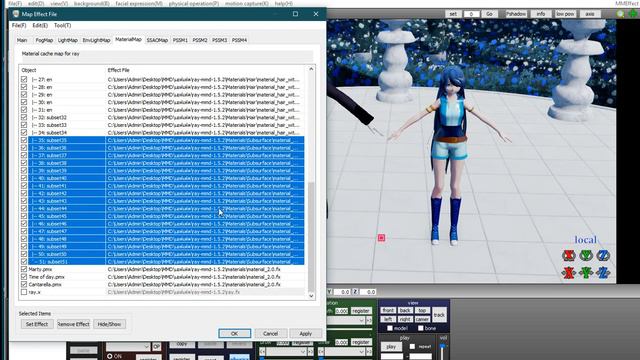Click the set button in top toolbar
Viewport: 640px width, 360px height.
[x=453, y=14]
